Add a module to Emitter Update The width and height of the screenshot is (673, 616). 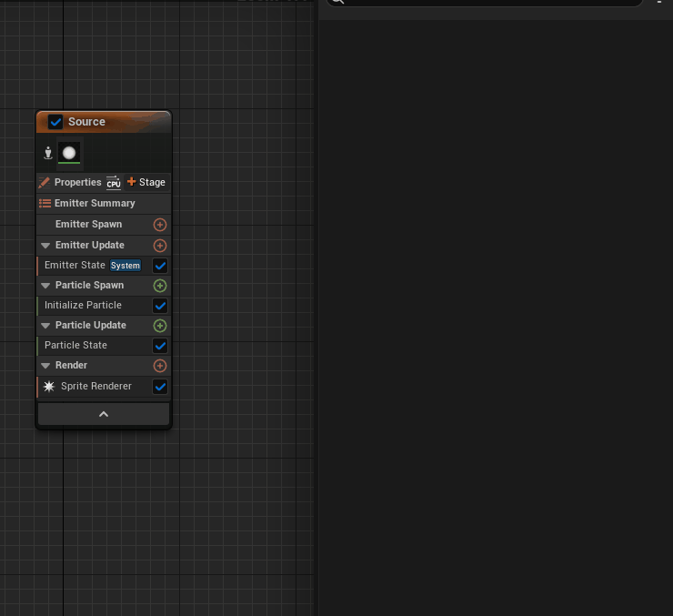point(160,246)
